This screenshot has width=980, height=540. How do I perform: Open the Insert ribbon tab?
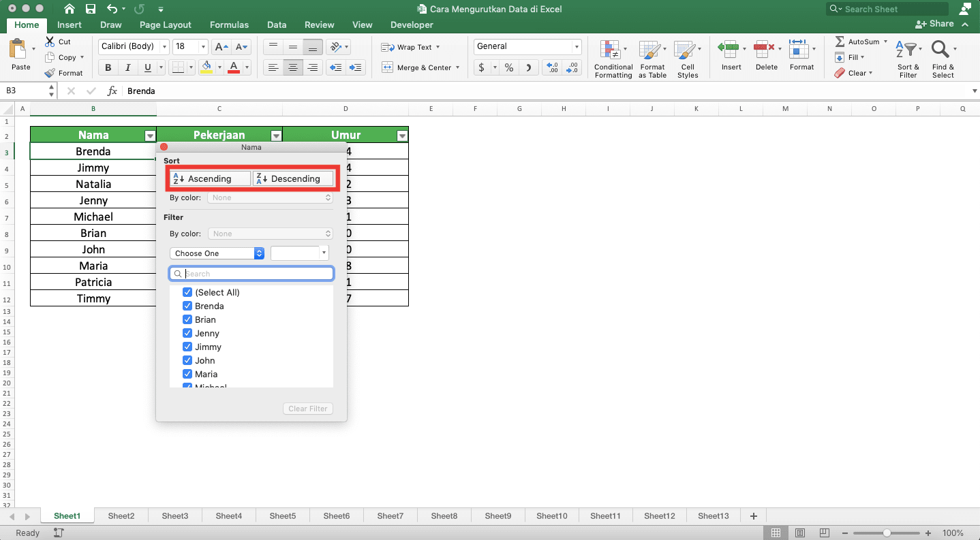pos(70,25)
